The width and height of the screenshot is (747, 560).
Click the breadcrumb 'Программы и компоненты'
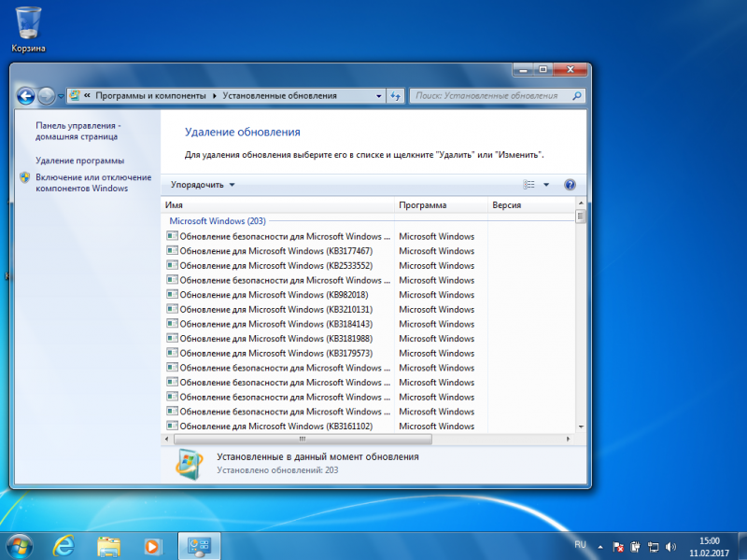pos(150,96)
